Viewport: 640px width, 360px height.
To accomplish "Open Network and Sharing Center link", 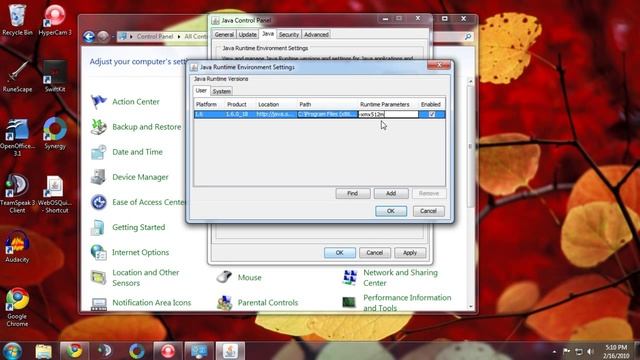I will pyautogui.click(x=400, y=278).
